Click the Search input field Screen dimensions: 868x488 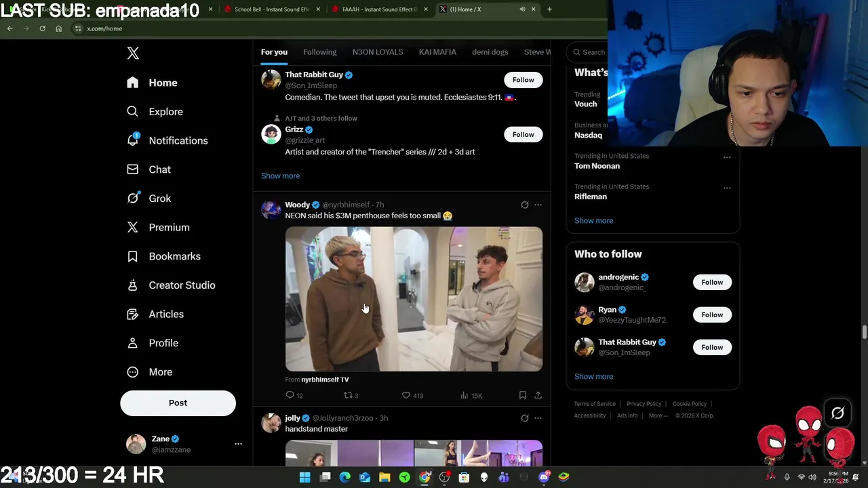587,52
